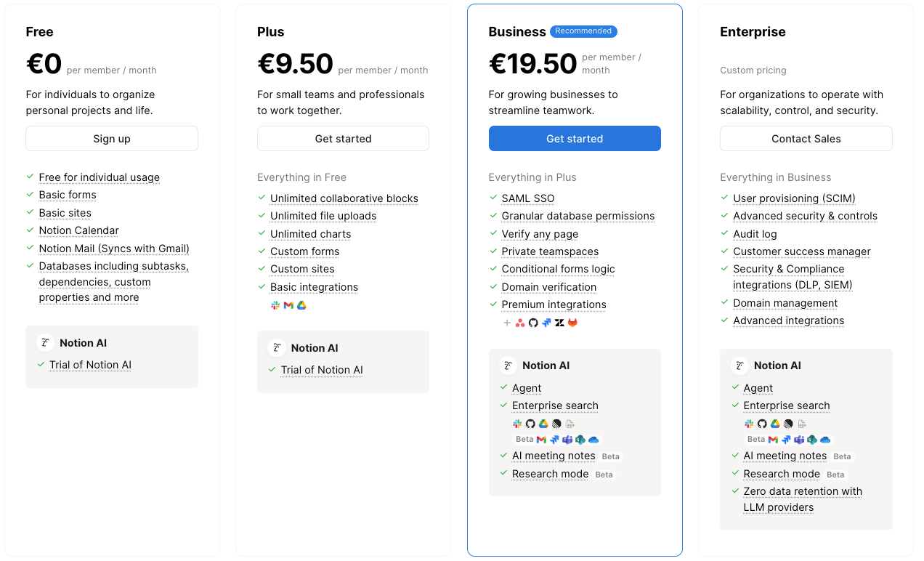The image size is (924, 561).
Task: Click the GitLab icon under Premium integrations
Action: [x=572, y=323]
